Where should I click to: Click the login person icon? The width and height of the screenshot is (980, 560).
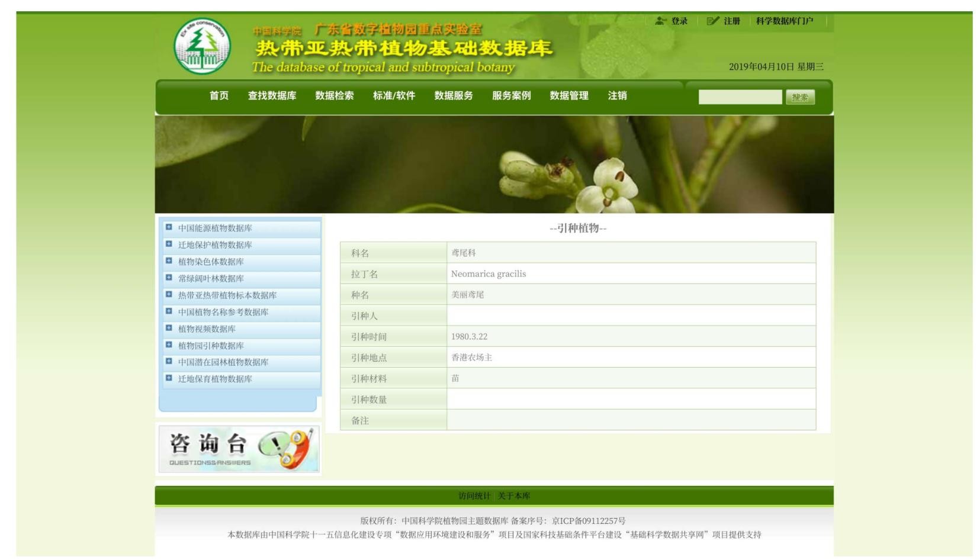[660, 21]
